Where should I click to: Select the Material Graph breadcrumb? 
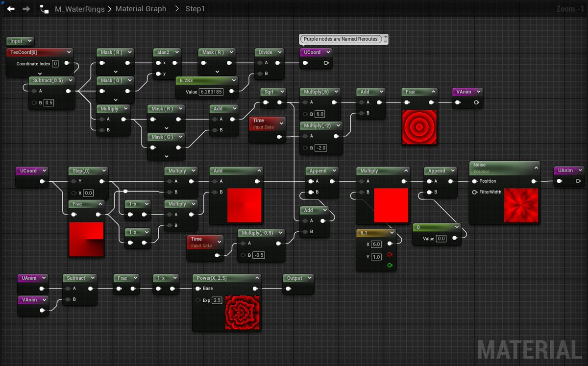tap(141, 9)
